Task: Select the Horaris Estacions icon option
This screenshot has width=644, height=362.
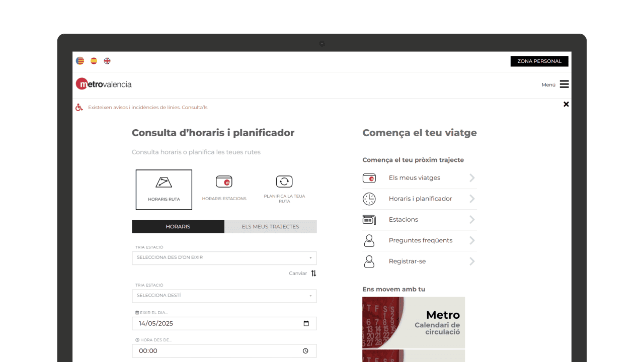Action: 224,188
